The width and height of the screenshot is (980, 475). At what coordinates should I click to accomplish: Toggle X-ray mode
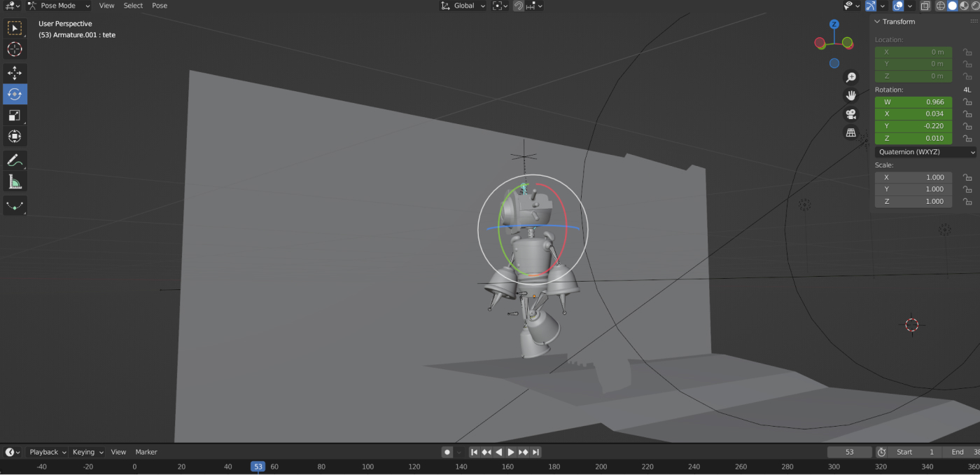pos(925,6)
